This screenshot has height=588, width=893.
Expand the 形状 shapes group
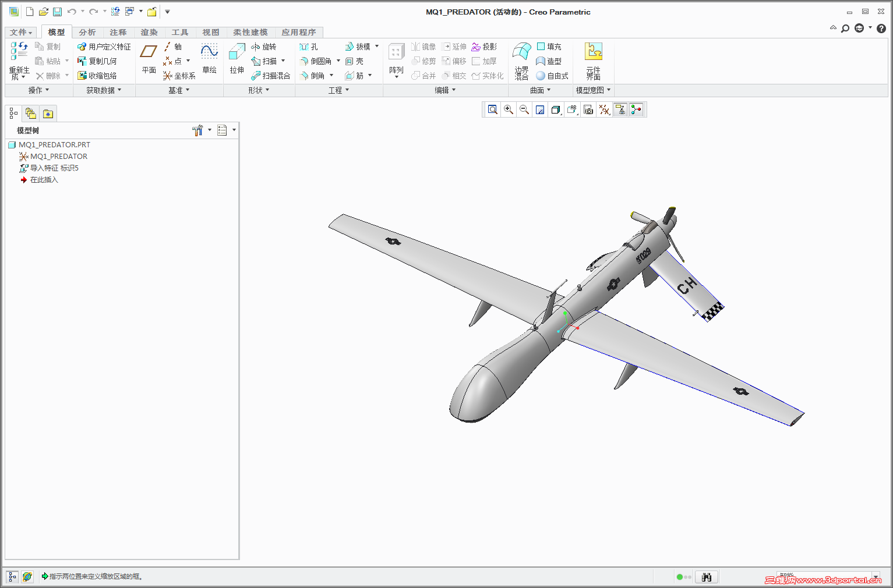tap(259, 90)
